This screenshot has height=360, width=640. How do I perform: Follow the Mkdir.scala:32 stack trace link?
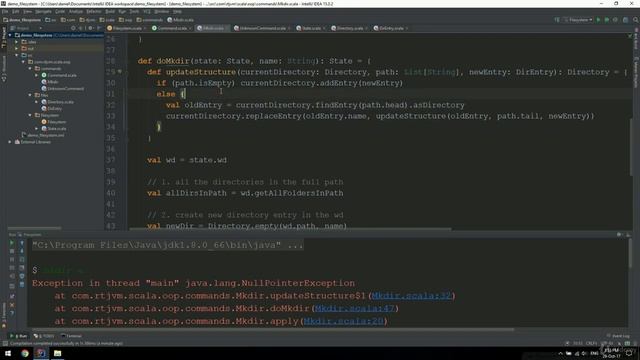point(411,296)
